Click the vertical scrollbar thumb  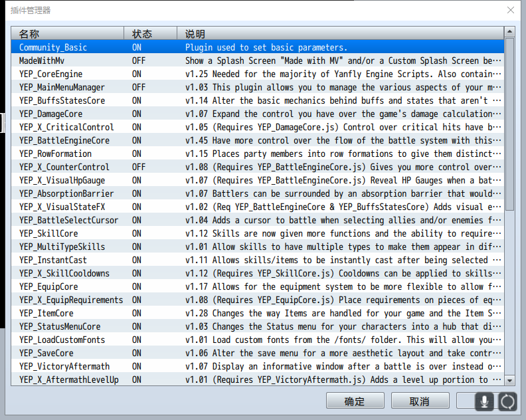click(x=509, y=124)
